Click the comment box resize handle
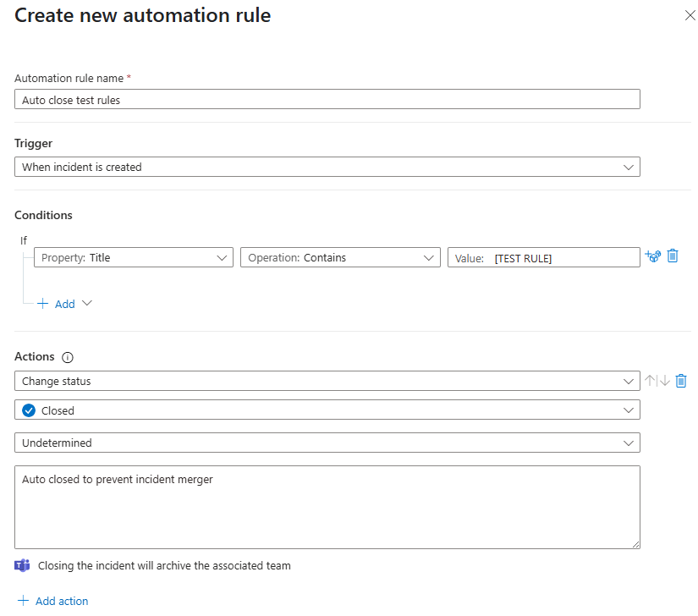This screenshot has width=698, height=616. (635, 543)
